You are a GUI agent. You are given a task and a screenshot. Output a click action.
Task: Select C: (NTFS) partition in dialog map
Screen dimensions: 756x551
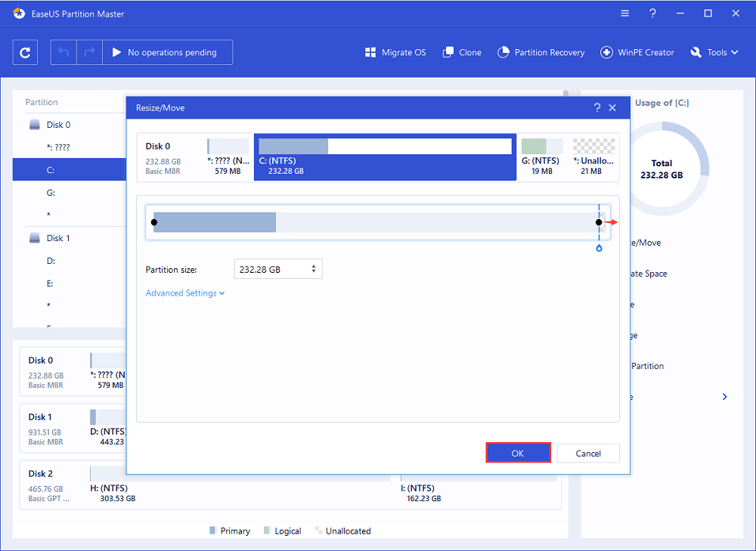pyautogui.click(x=385, y=157)
